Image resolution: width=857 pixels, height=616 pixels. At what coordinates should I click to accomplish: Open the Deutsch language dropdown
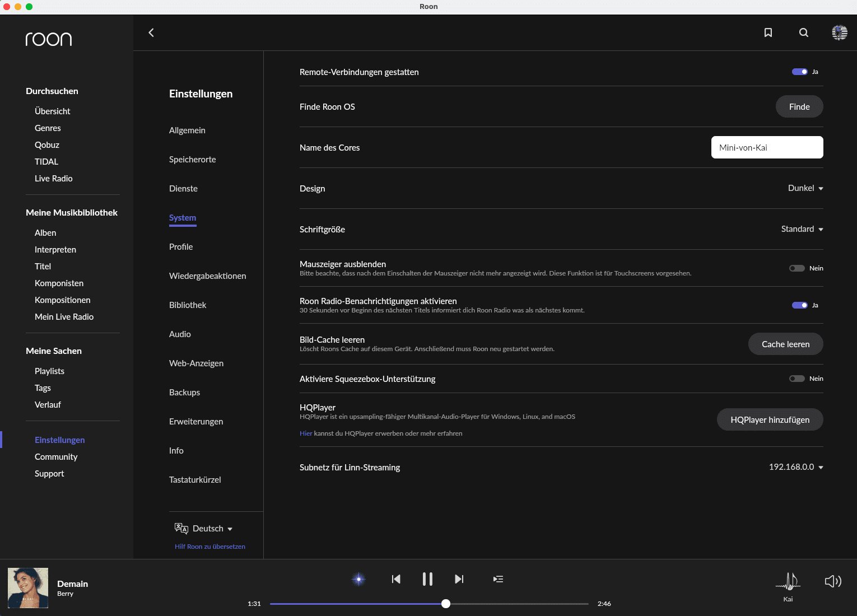pyautogui.click(x=212, y=529)
